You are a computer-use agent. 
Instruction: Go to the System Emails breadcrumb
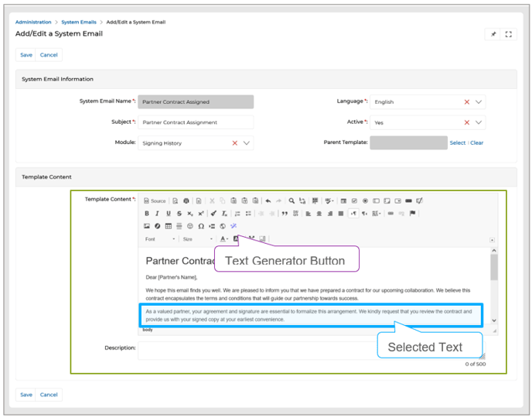(x=79, y=22)
